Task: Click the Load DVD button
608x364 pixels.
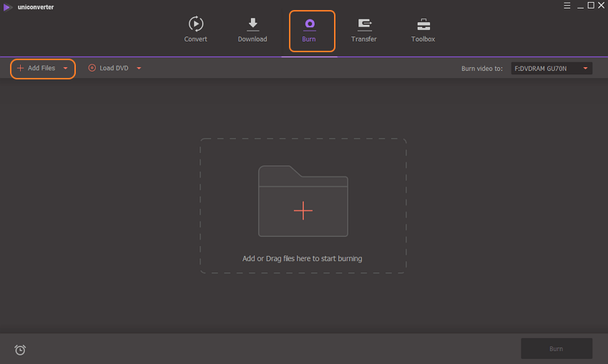Action: click(109, 69)
